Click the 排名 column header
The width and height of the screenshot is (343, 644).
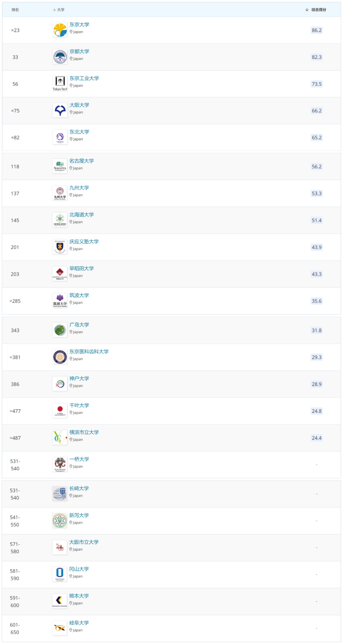click(15, 10)
